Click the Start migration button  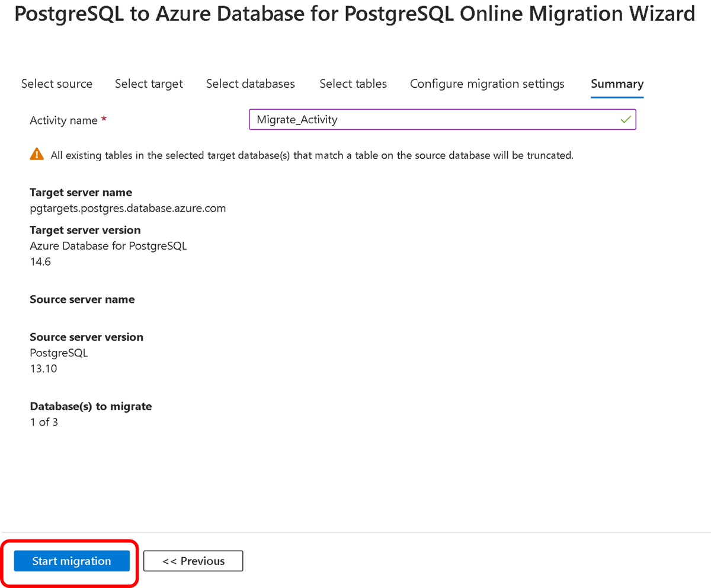pyautogui.click(x=72, y=561)
